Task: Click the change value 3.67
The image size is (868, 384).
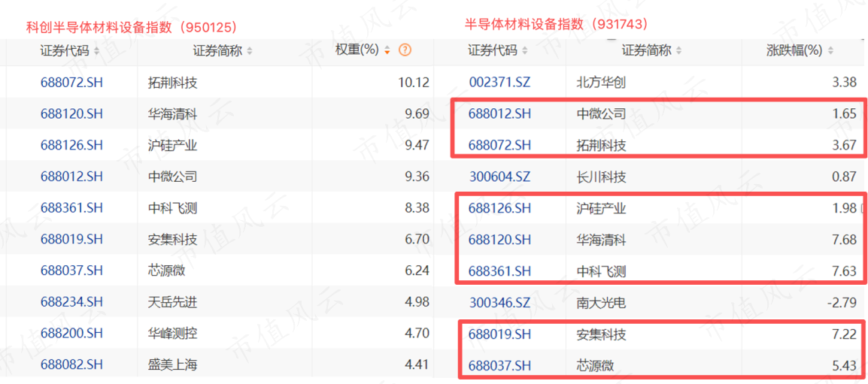Action: [x=845, y=146]
